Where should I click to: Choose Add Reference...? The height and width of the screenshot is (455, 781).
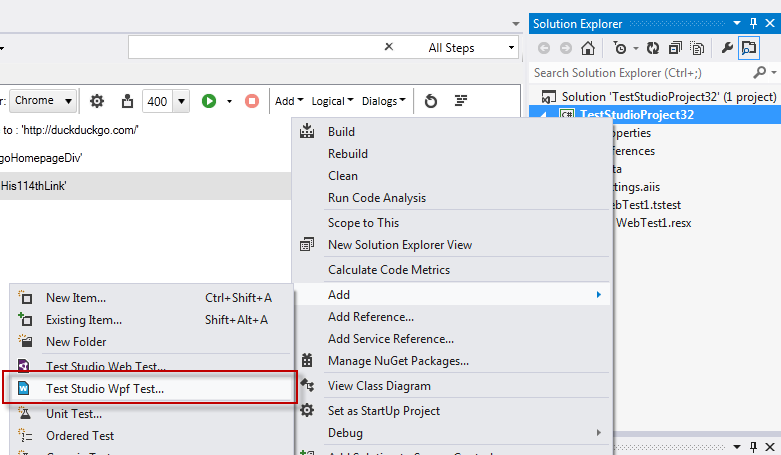click(451, 316)
